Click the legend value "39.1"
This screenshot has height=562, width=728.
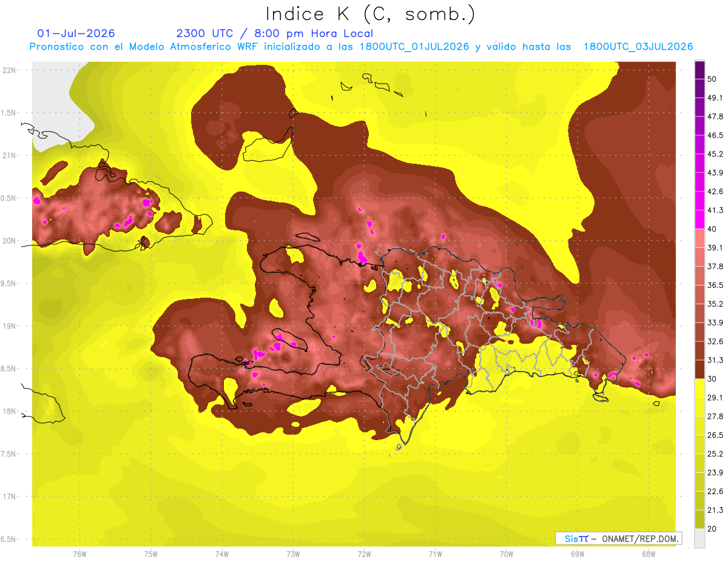click(x=715, y=247)
